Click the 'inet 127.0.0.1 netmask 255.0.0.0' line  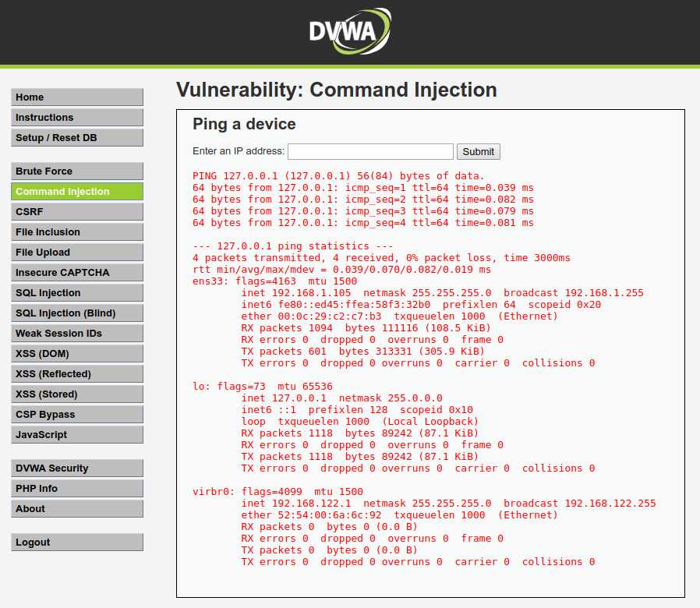341,398
